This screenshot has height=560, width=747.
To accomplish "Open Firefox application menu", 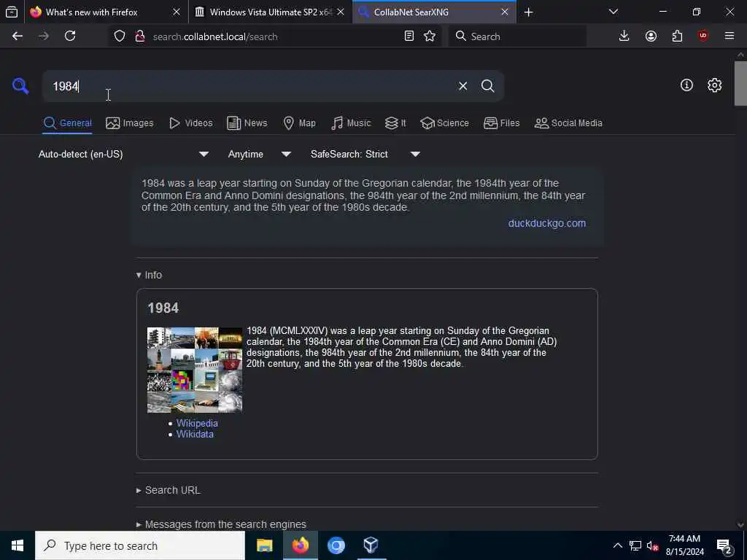I will pyautogui.click(x=729, y=36).
